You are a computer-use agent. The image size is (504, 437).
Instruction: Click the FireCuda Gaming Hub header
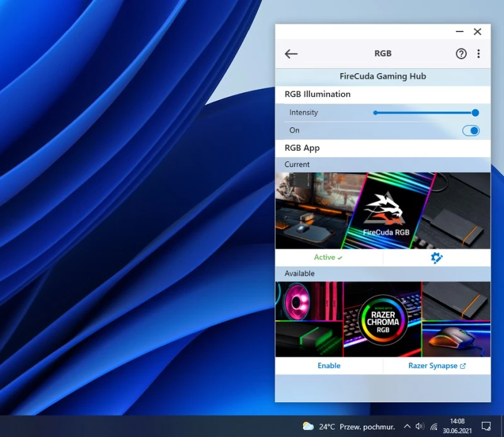point(382,76)
